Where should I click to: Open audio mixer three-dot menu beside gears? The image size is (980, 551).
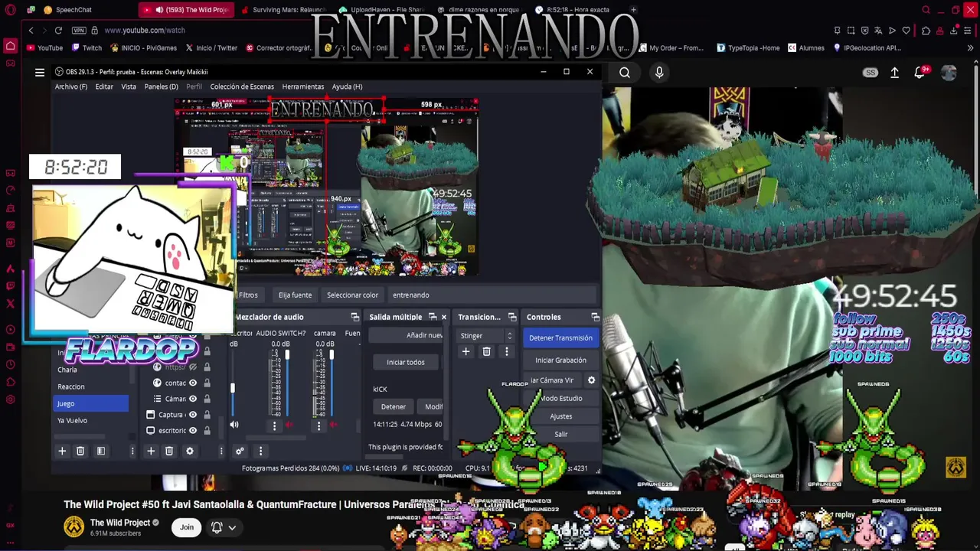pos(260,451)
